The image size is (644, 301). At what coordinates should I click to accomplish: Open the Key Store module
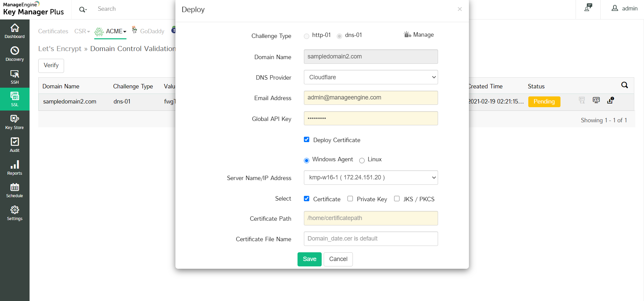[x=15, y=122]
